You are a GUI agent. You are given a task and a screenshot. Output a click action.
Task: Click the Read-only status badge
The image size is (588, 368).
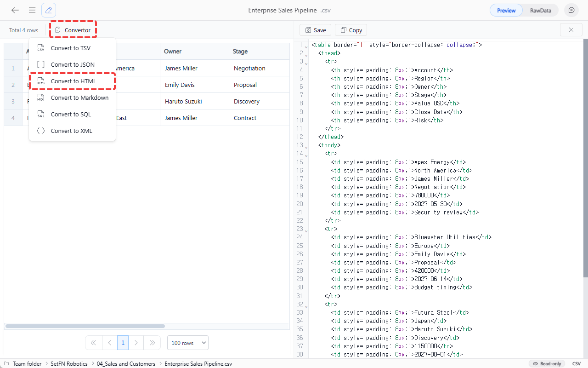547,363
